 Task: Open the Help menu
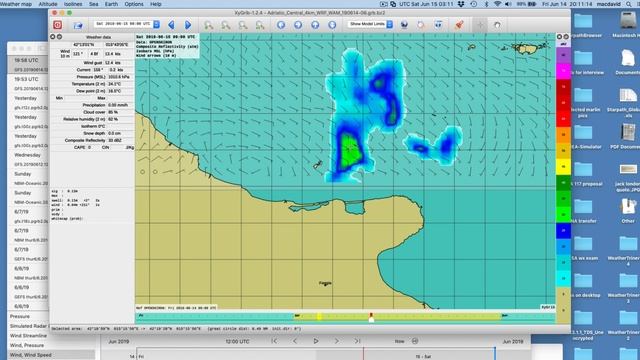(156, 4)
